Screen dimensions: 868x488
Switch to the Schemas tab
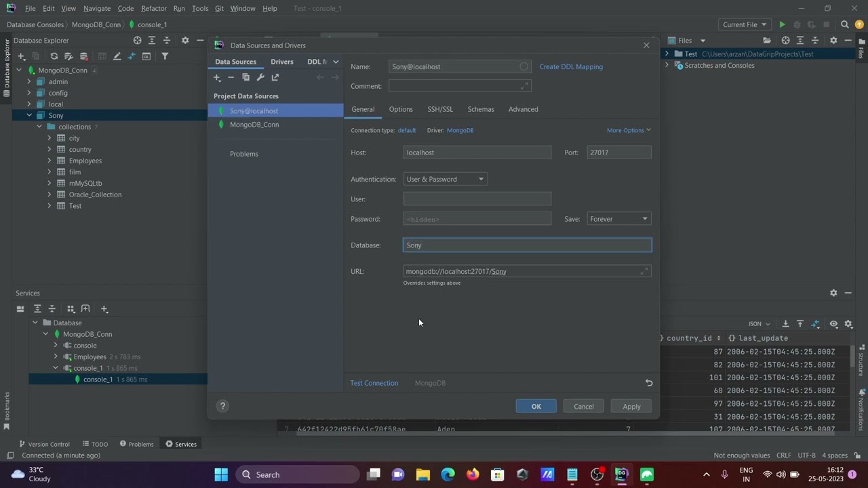[x=481, y=109]
